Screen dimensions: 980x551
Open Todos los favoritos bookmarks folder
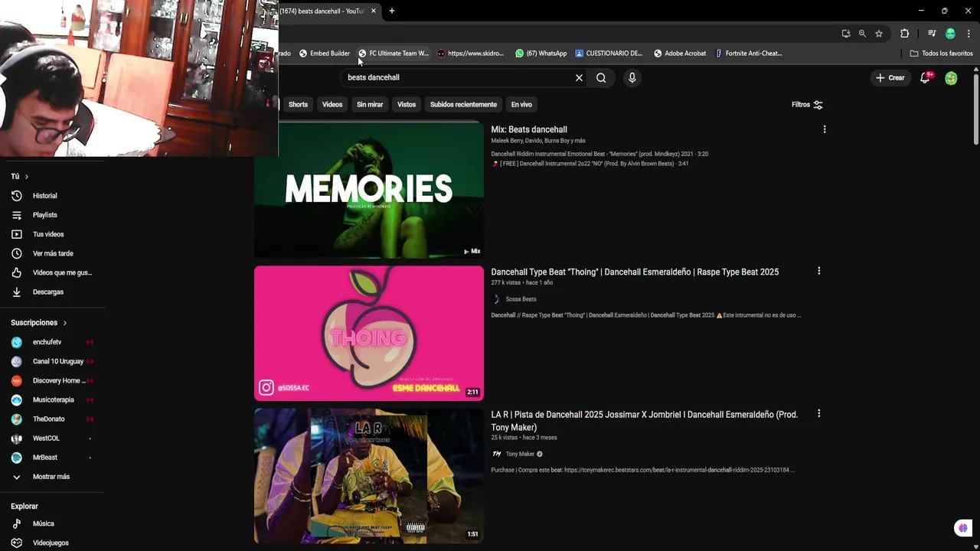pyautogui.click(x=942, y=54)
